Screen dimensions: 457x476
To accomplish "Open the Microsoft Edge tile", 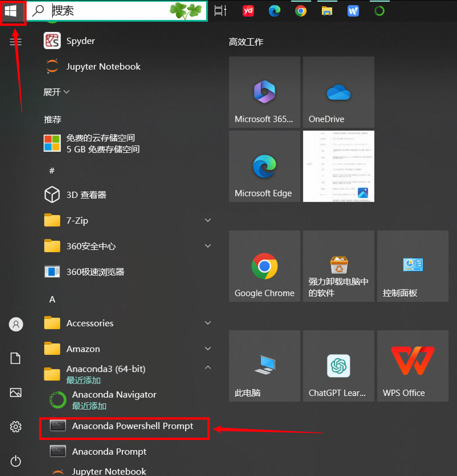I will point(264,166).
